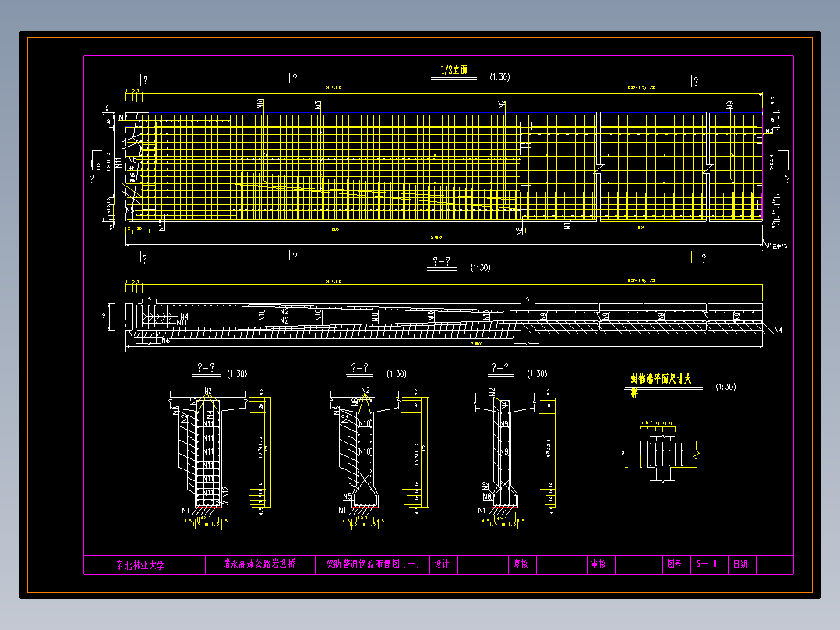
Task: Select the project name text next to 东北林业大学
Action: coord(259,564)
